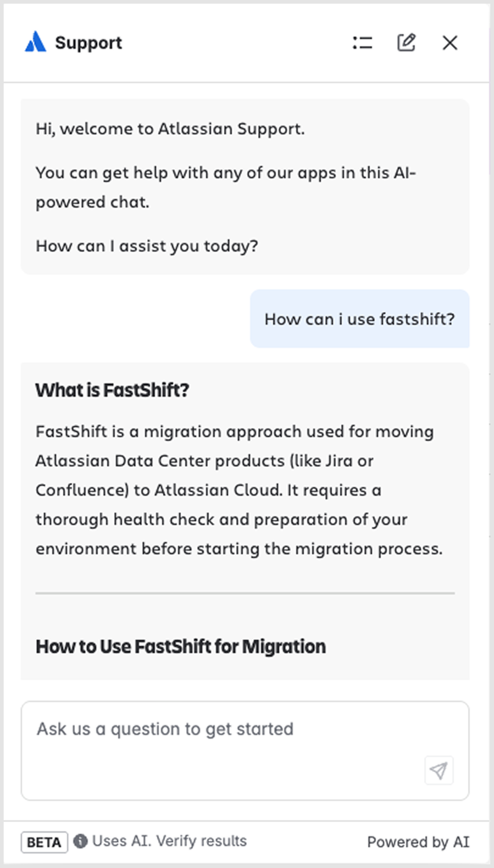Click Uses AI. Verify results text

169,841
